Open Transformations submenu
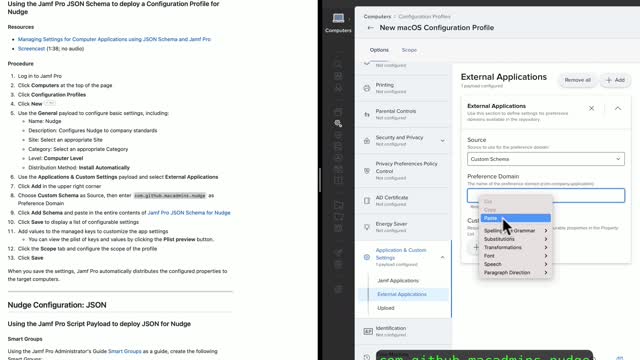The image size is (640, 360). pos(516,247)
